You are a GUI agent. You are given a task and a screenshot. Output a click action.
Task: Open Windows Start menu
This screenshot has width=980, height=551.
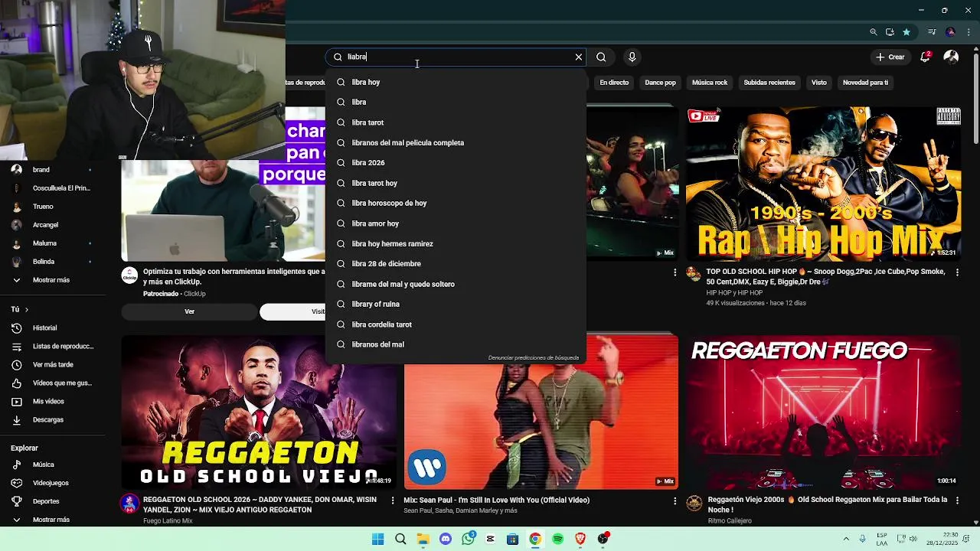point(377,539)
